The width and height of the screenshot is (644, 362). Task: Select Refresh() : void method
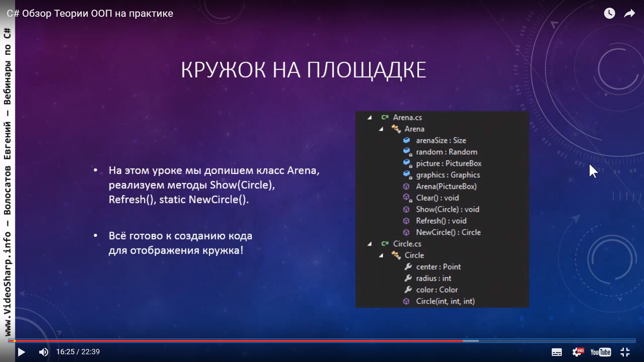tap(441, 221)
